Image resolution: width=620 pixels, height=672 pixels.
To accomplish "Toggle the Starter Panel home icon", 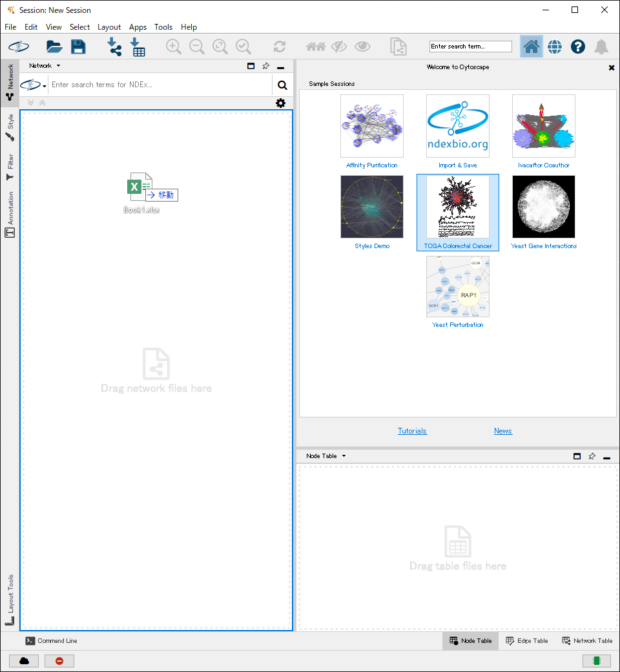I will [x=531, y=47].
